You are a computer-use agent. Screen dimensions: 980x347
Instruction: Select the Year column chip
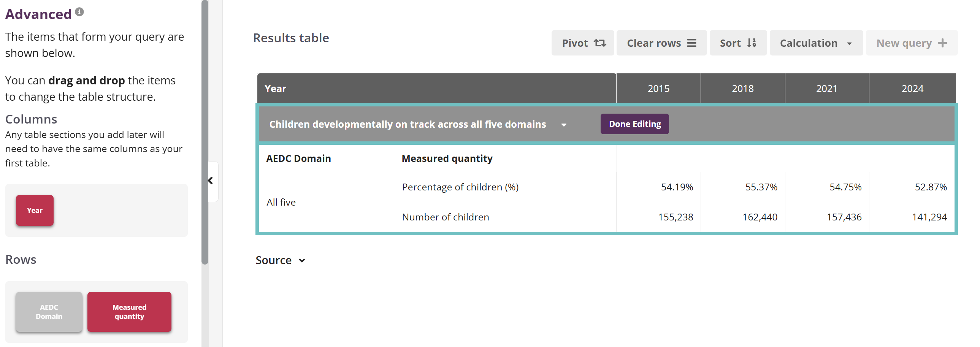[x=35, y=211]
